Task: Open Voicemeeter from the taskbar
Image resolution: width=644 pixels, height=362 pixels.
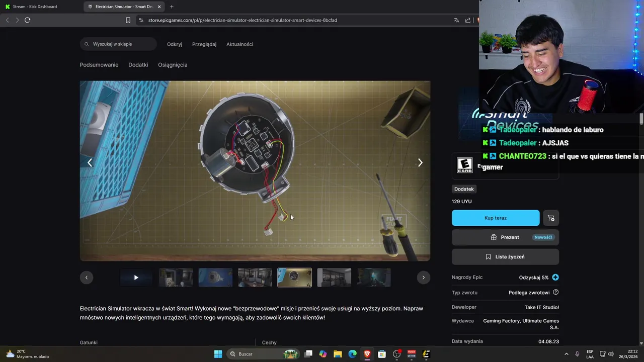Action: pyautogui.click(x=412, y=354)
